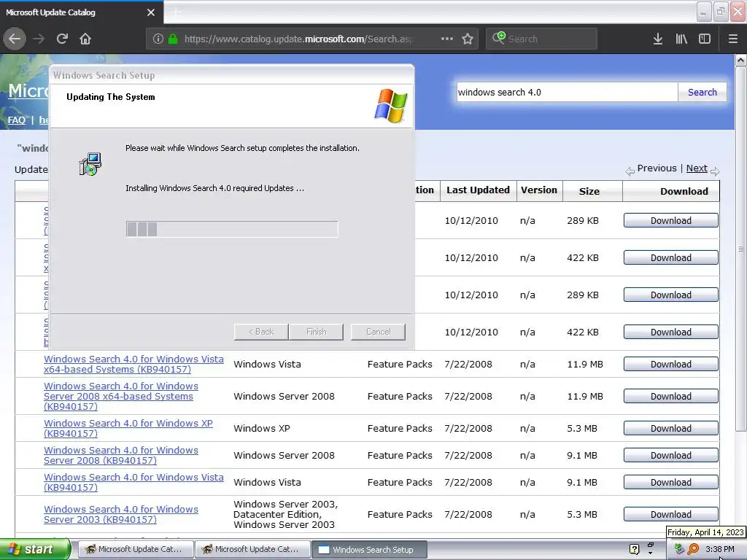Click the Windows flag logo in setup dialog
The width and height of the screenshot is (747, 560).
(391, 106)
